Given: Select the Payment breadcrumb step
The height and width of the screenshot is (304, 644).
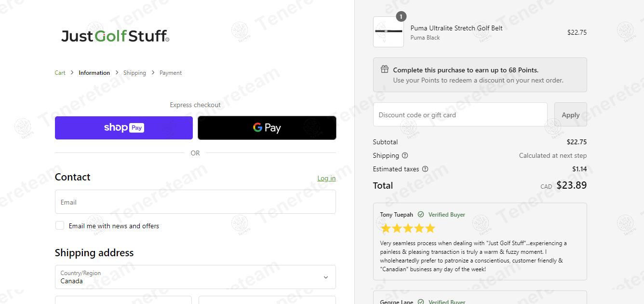Looking at the screenshot, I should [171, 73].
